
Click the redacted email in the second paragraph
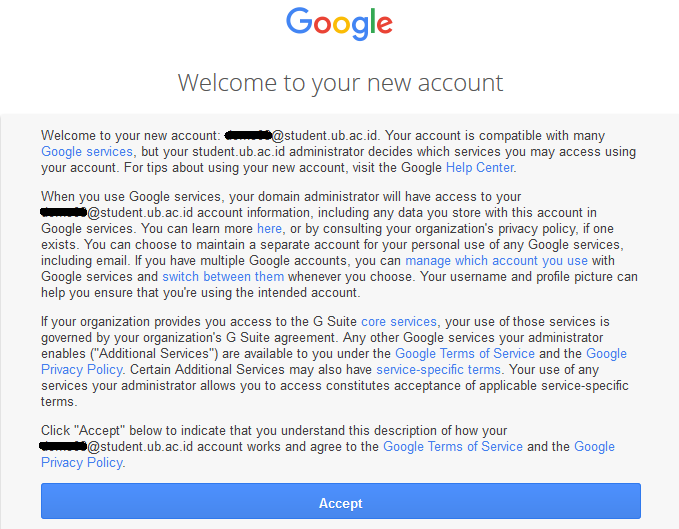[64, 212]
